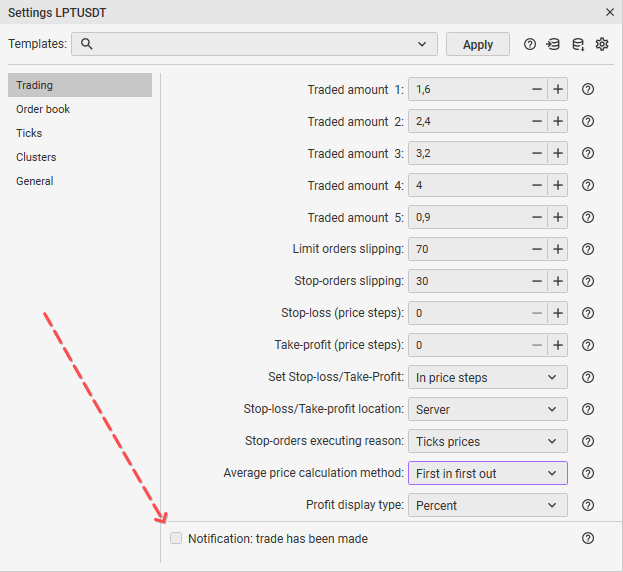
Task: Open help icon next to Apply button
Action: point(530,44)
